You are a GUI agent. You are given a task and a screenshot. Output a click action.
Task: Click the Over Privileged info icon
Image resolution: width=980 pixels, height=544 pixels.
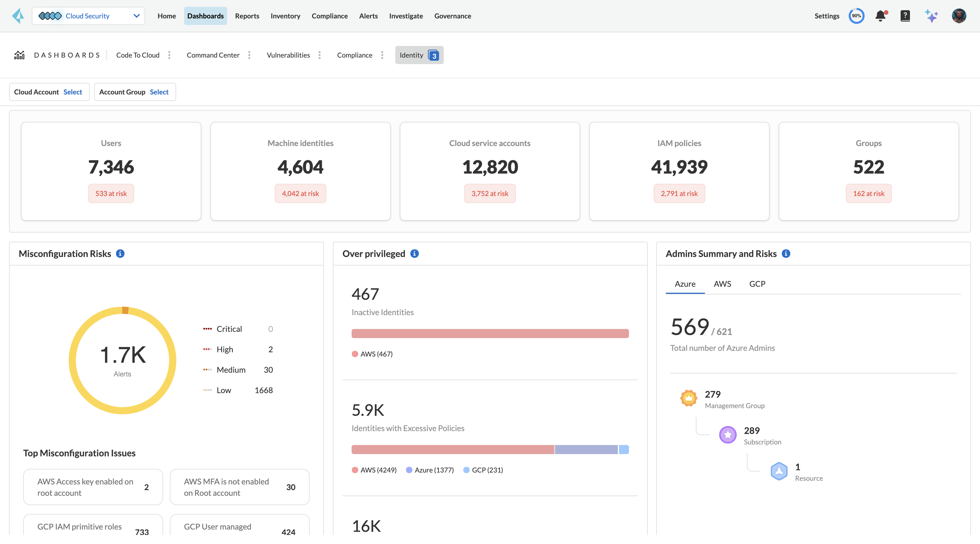point(414,253)
